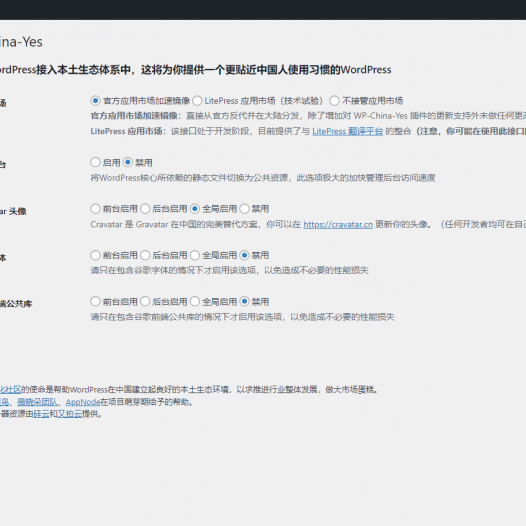Pick 全局启用 for 前端公共库
This screenshot has width=526, height=526.
point(195,302)
